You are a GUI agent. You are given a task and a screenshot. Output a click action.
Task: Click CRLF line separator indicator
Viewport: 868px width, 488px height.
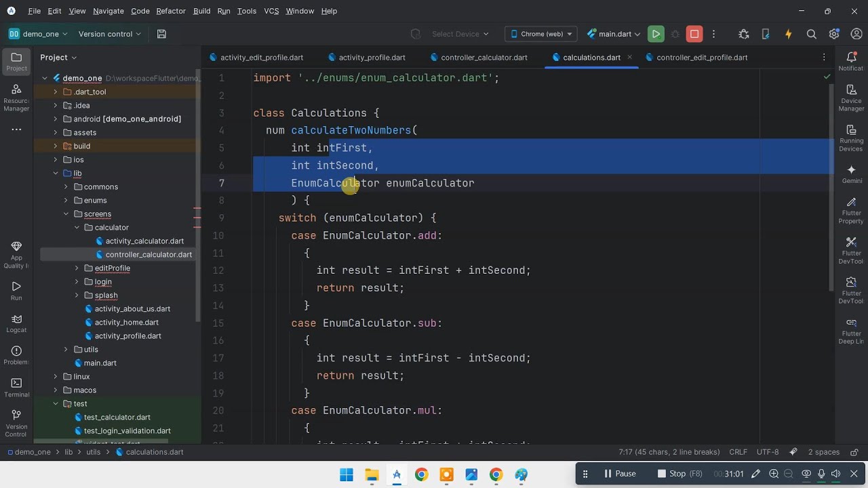point(738,452)
